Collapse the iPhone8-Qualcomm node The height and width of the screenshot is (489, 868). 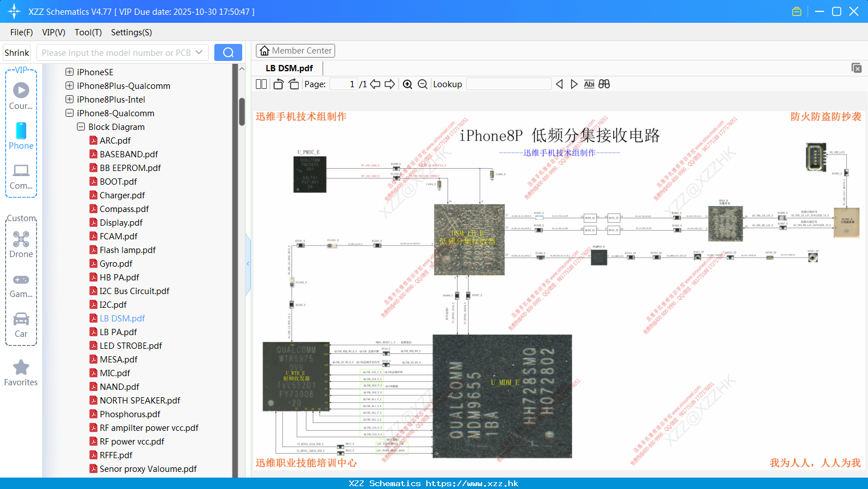[x=70, y=113]
